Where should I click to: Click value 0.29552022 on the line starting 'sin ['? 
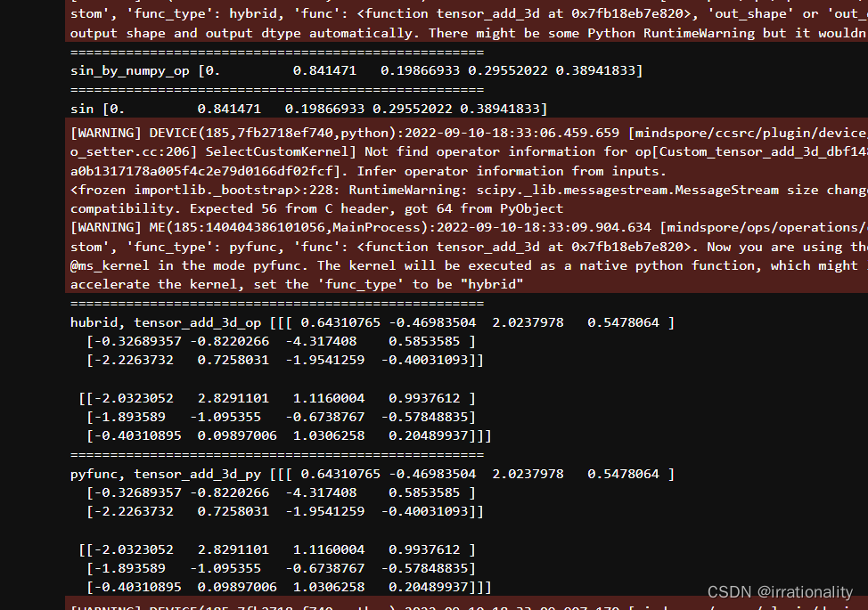pos(413,109)
